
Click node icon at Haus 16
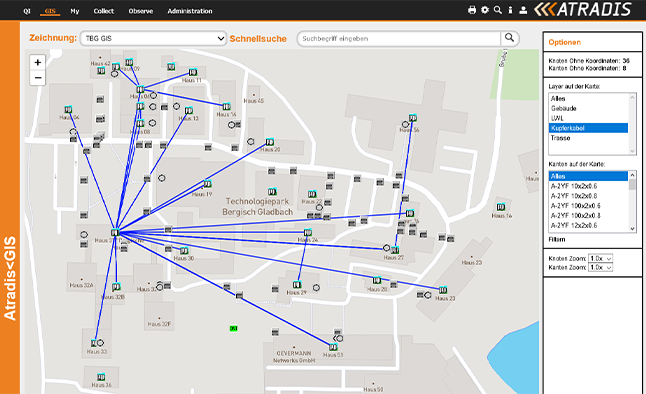(x=501, y=207)
